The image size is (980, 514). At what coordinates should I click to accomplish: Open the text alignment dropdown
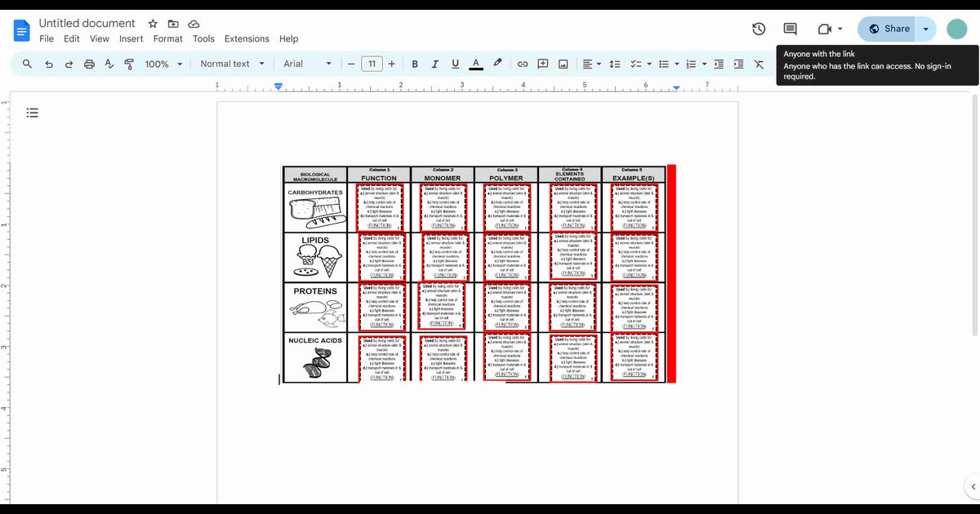(592, 64)
